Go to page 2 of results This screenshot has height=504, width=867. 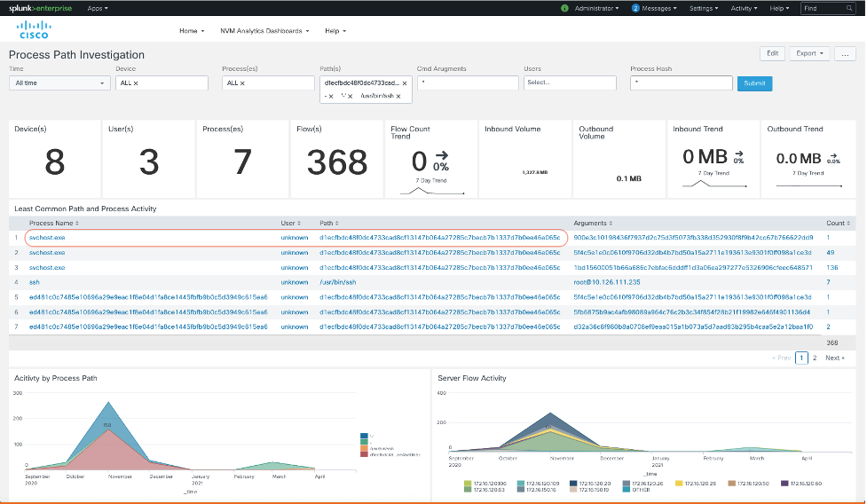815,358
